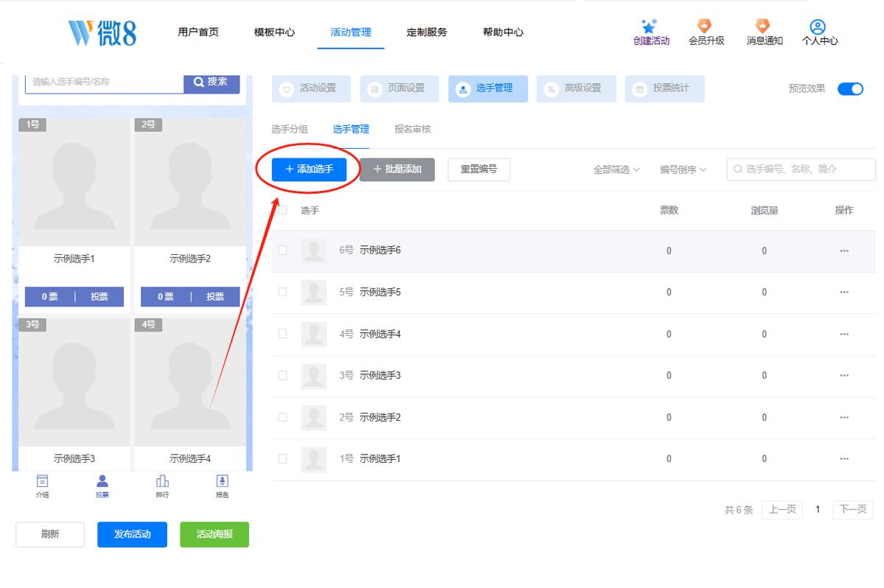Click the 添加选手 button
Viewport: 884px width, 588px height.
click(x=309, y=169)
